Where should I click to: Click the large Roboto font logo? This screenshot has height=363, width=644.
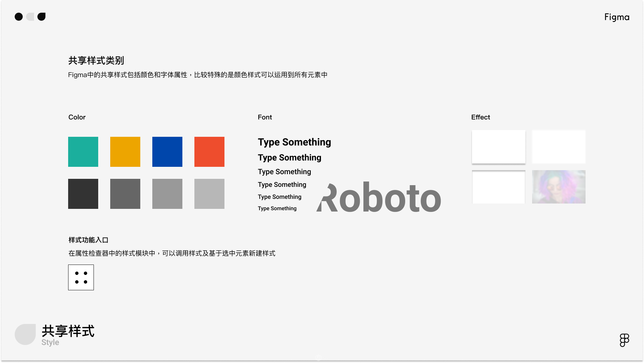[x=378, y=198]
